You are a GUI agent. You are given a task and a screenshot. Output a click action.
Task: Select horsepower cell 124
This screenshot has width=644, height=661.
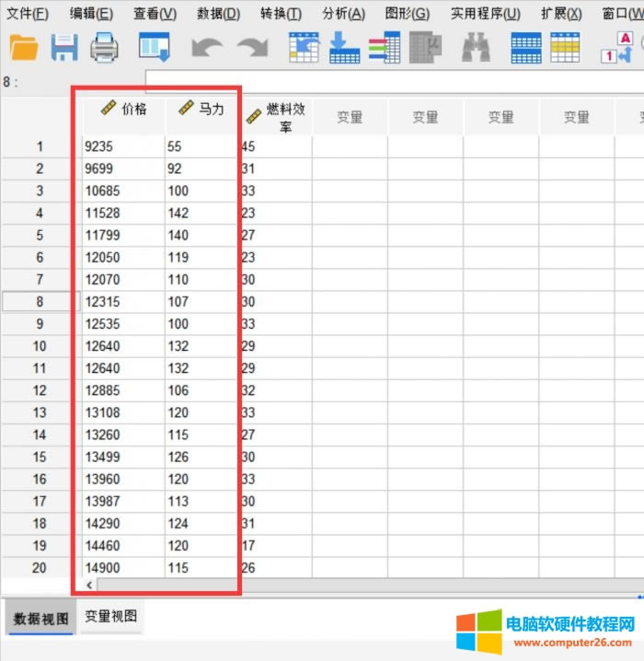202,524
